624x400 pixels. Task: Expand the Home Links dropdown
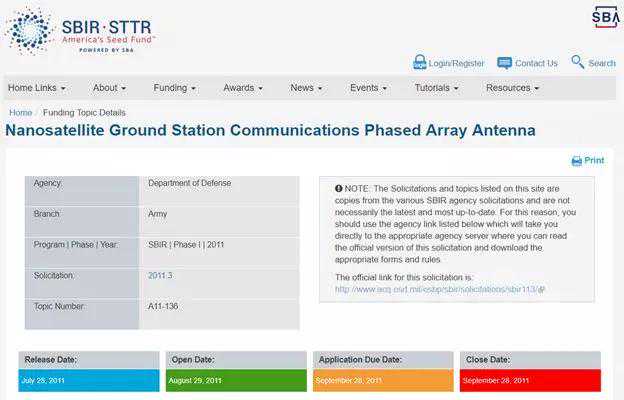coord(38,88)
